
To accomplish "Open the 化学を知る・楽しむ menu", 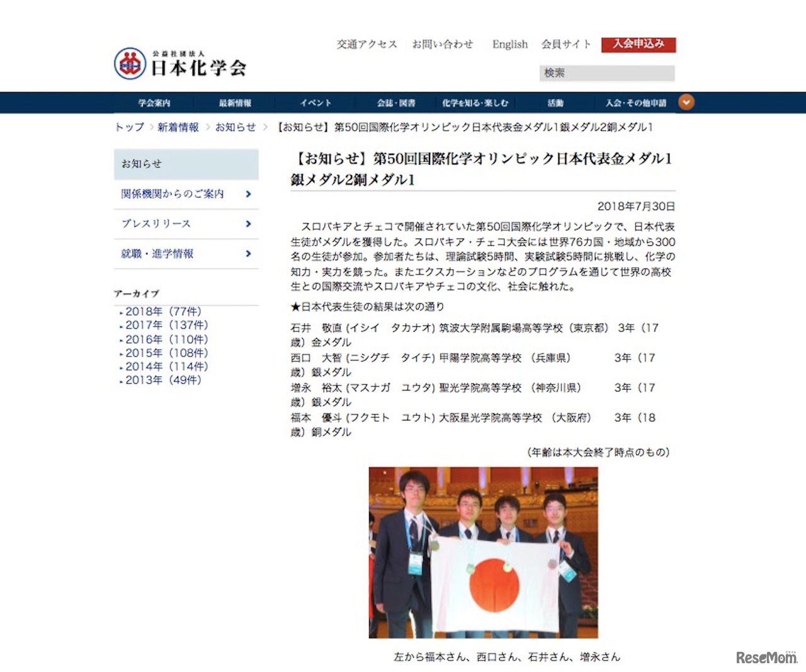I will 475,103.
